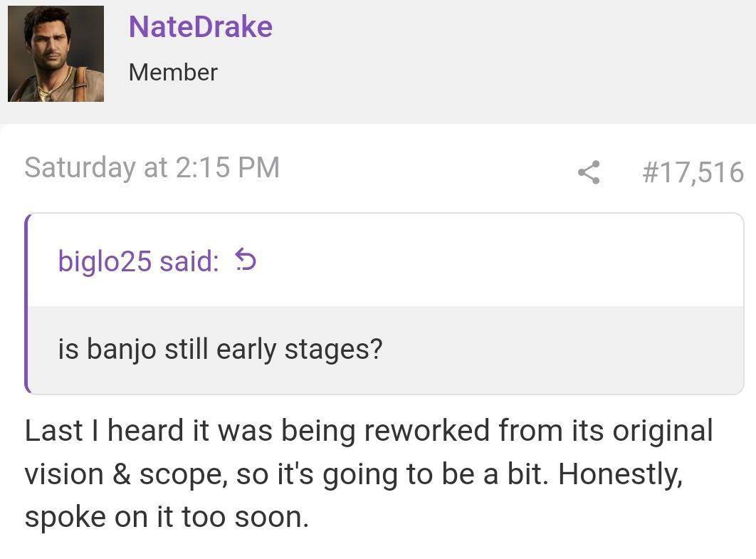Image resolution: width=756 pixels, height=559 pixels.
Task: Click the reply line starting "Last I heard"
Action: (368, 432)
